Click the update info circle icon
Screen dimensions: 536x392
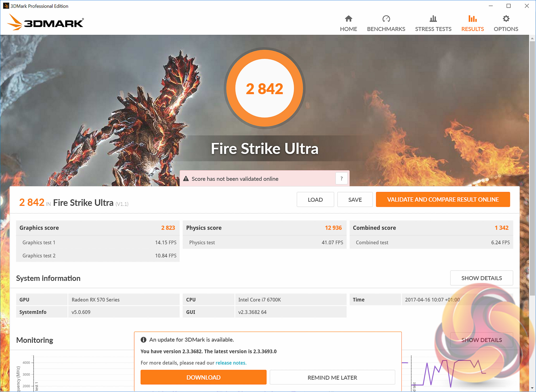tap(143, 340)
